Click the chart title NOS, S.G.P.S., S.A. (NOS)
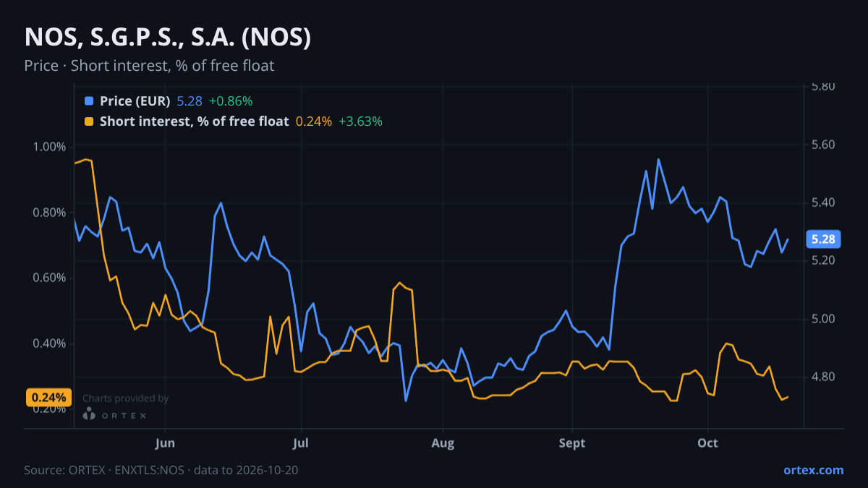 click(168, 37)
